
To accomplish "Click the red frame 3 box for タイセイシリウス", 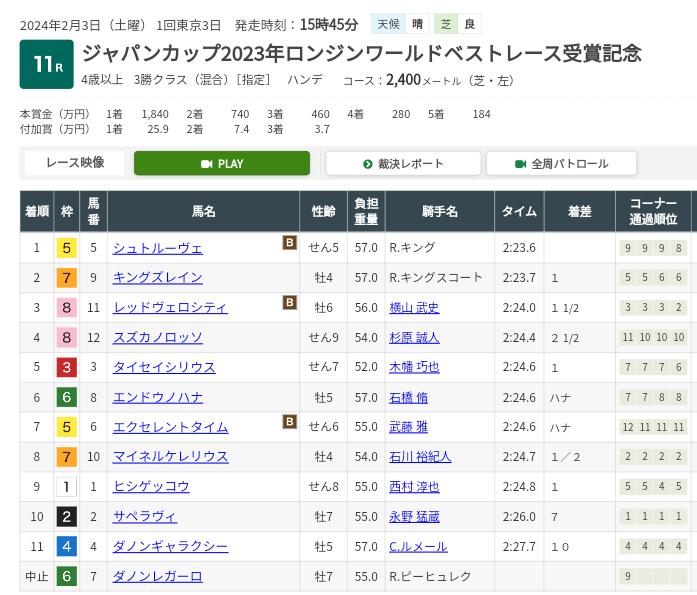I will click(x=66, y=367).
